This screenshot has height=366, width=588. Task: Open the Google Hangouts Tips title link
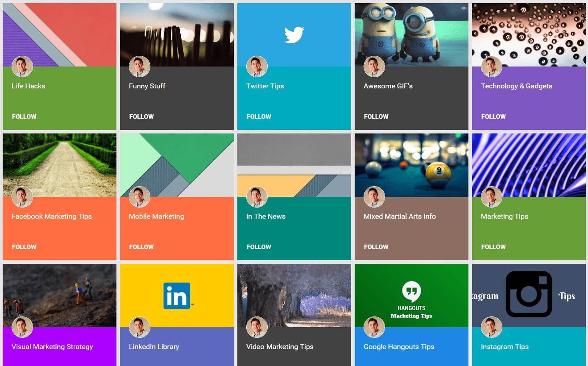pos(399,347)
